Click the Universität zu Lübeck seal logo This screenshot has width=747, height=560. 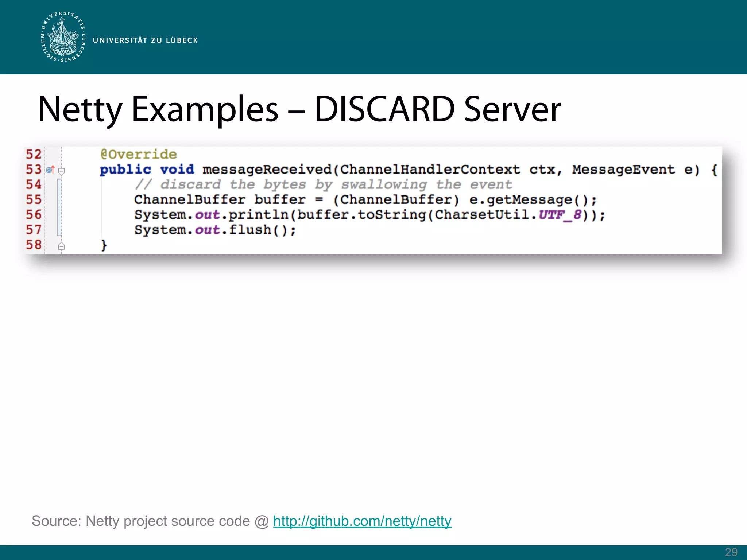63,37
